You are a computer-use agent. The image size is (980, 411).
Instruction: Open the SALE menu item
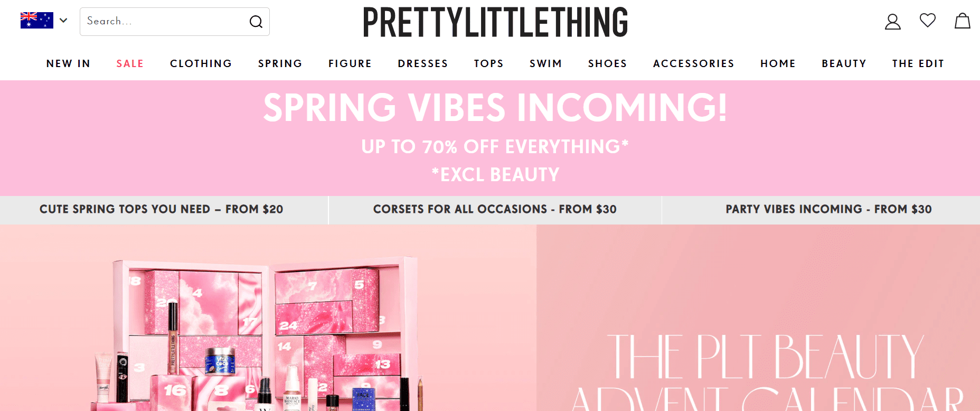(x=130, y=63)
